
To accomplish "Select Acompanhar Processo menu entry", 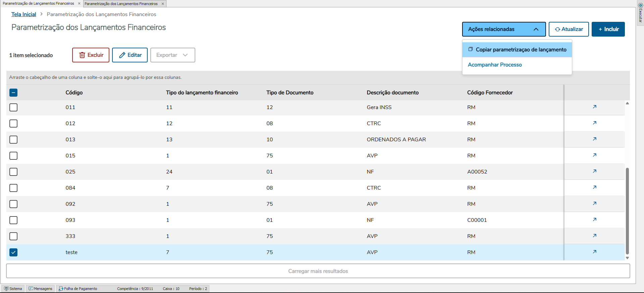I will 495,65.
